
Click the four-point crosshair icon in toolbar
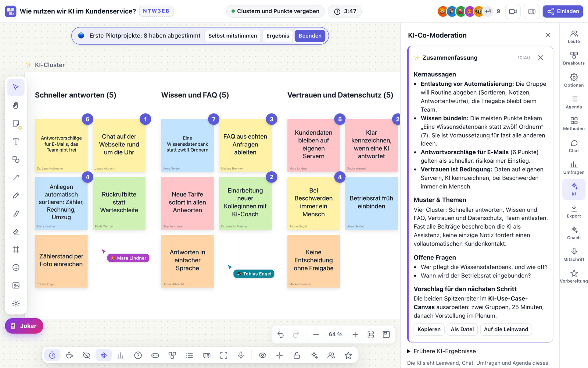280,355
